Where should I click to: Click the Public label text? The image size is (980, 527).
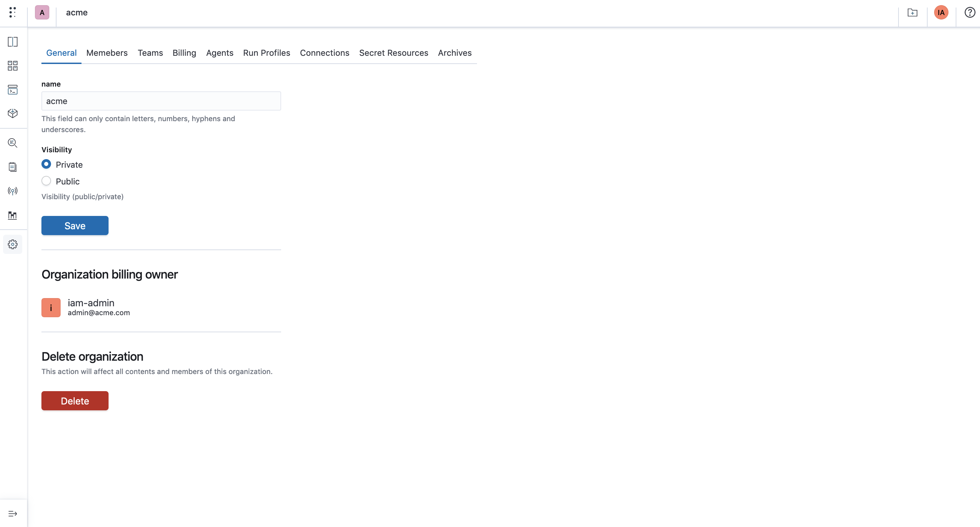pos(68,181)
